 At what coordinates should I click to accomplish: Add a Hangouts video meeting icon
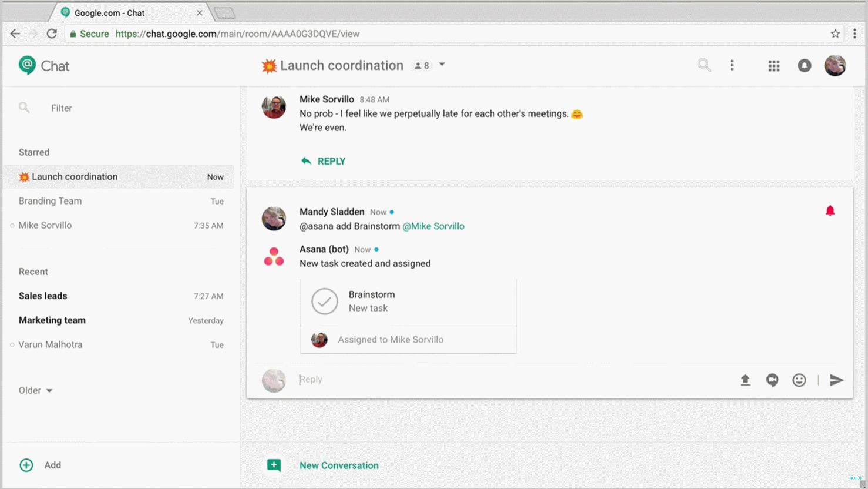[772, 380]
